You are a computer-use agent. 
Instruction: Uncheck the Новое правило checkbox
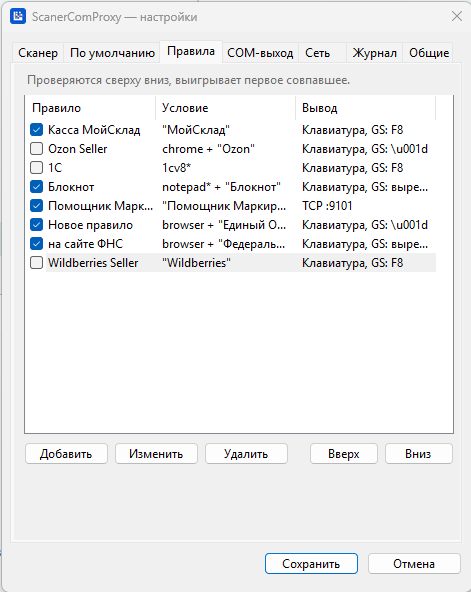pyautogui.click(x=36, y=225)
